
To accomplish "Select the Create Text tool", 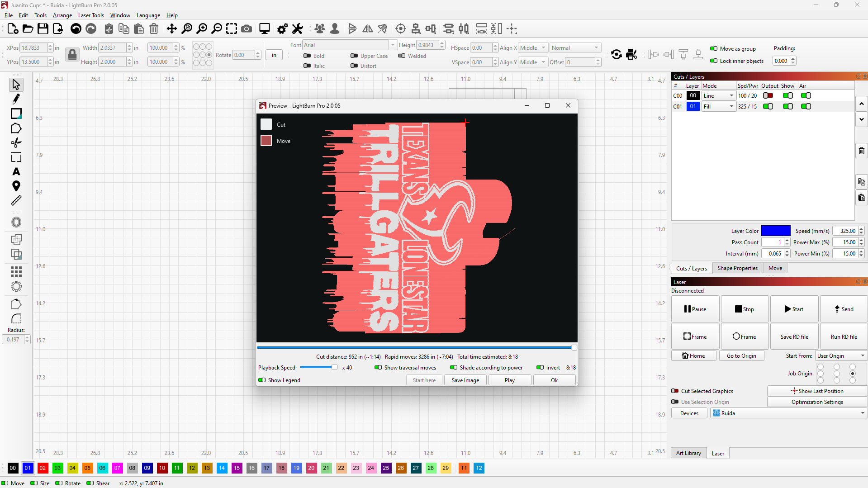I will pyautogui.click(x=16, y=172).
